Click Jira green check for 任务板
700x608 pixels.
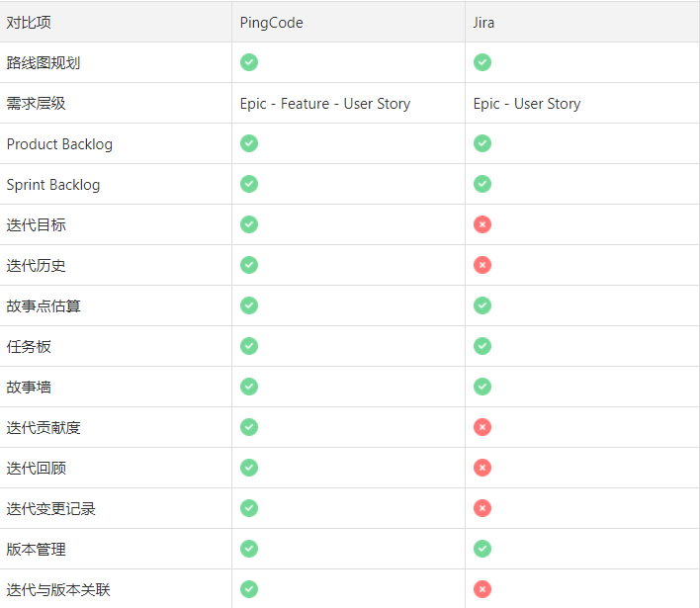pyautogui.click(x=482, y=346)
